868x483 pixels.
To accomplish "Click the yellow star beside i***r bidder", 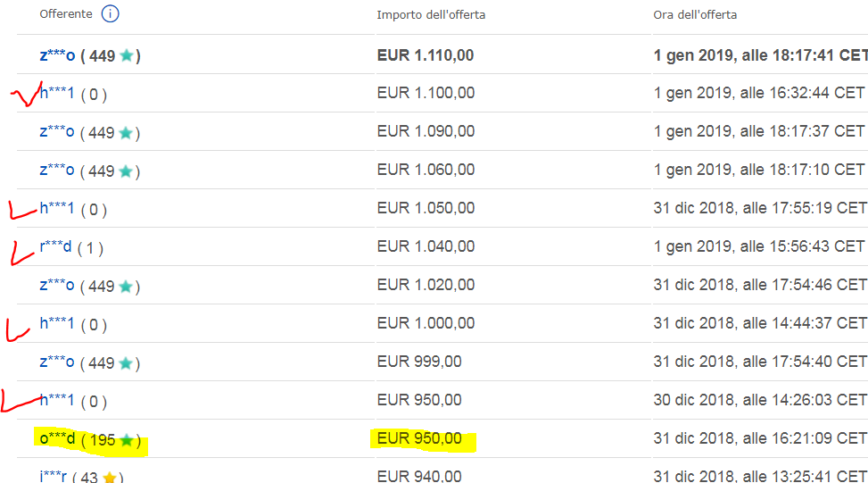I will (110, 477).
